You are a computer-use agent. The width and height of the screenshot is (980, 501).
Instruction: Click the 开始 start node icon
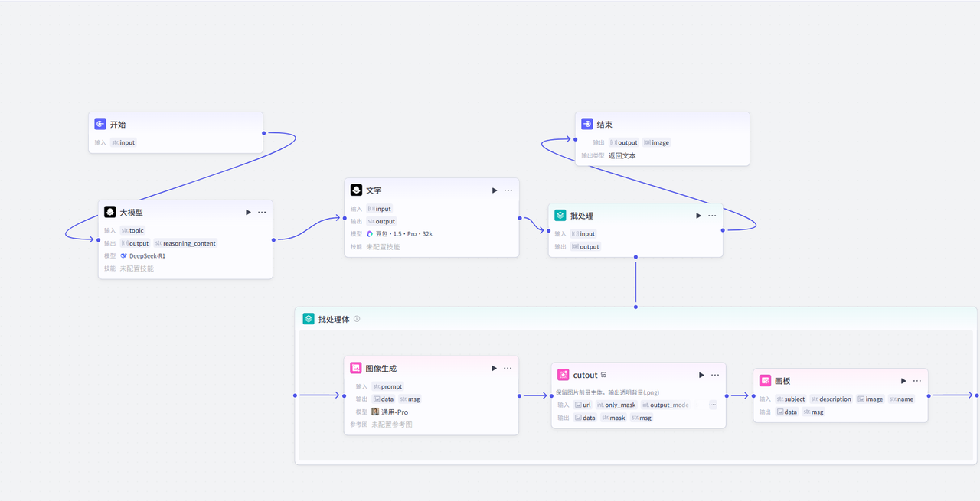point(100,124)
